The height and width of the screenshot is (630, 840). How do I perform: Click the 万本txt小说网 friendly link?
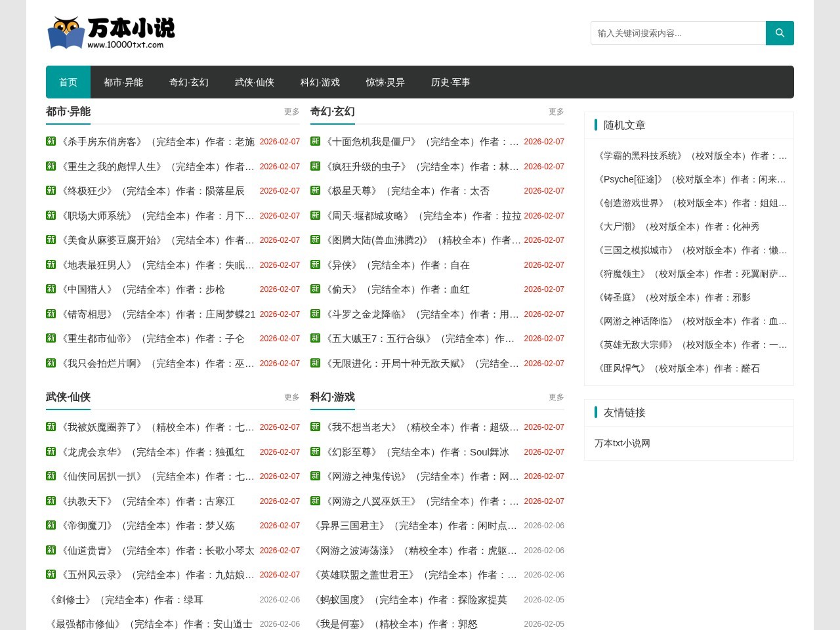pyautogui.click(x=621, y=443)
